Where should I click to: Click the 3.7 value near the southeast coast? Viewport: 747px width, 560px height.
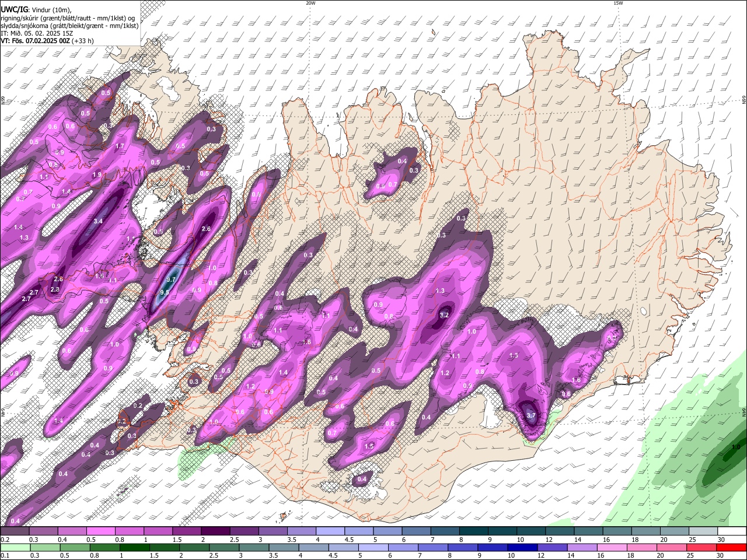pyautogui.click(x=531, y=415)
